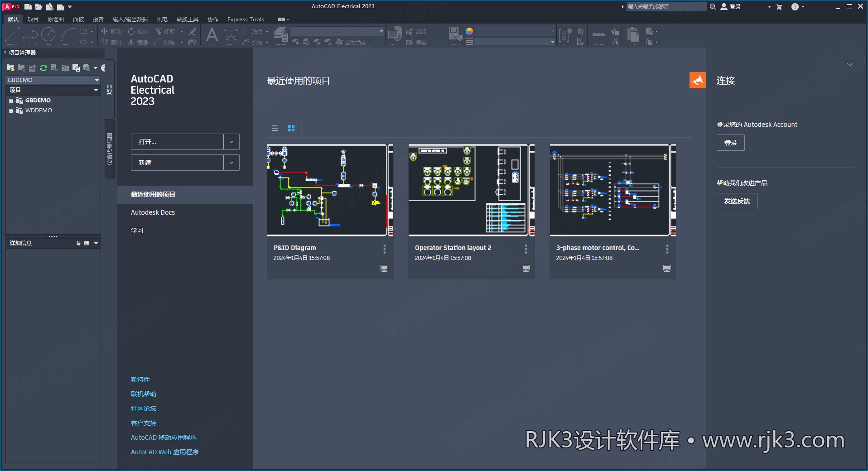868x471 pixels.
Task: Open the 输入/输出数据 ribbon tab
Action: [x=130, y=19]
